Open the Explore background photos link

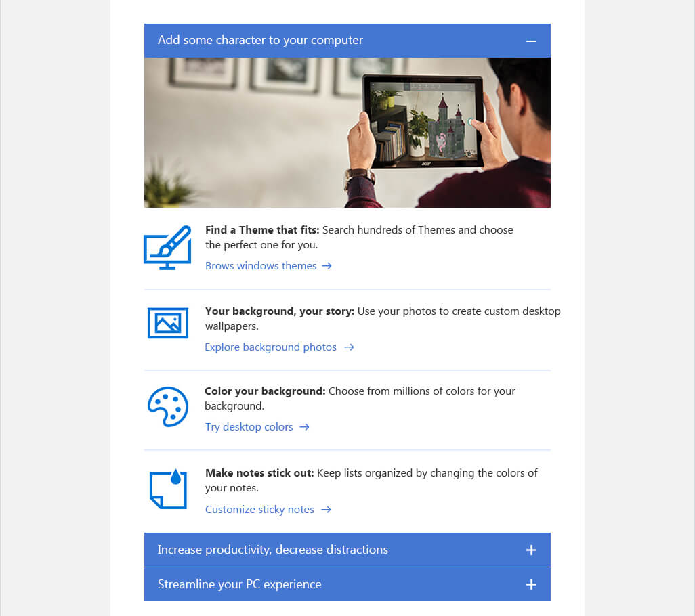coord(270,347)
